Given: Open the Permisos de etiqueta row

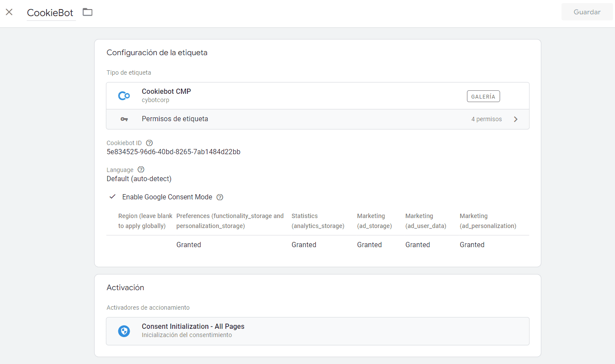Looking at the screenshot, I should (x=318, y=119).
